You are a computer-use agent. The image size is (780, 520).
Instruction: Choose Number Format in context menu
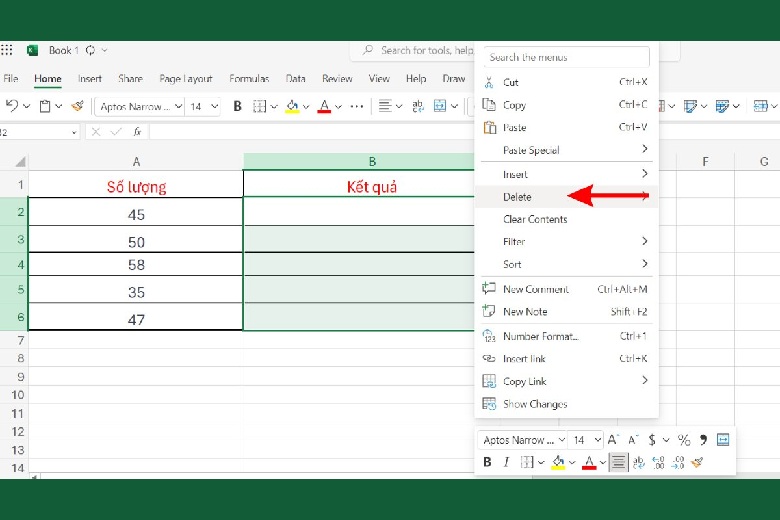coord(567,336)
